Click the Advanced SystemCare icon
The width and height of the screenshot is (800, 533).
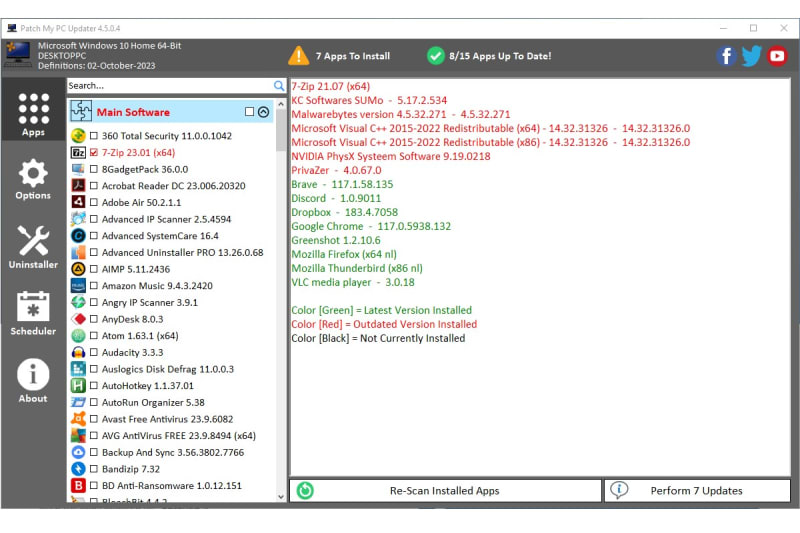78,236
